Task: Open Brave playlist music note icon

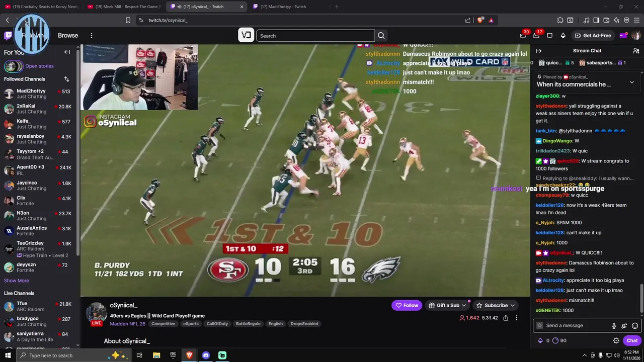Action: click(586, 20)
